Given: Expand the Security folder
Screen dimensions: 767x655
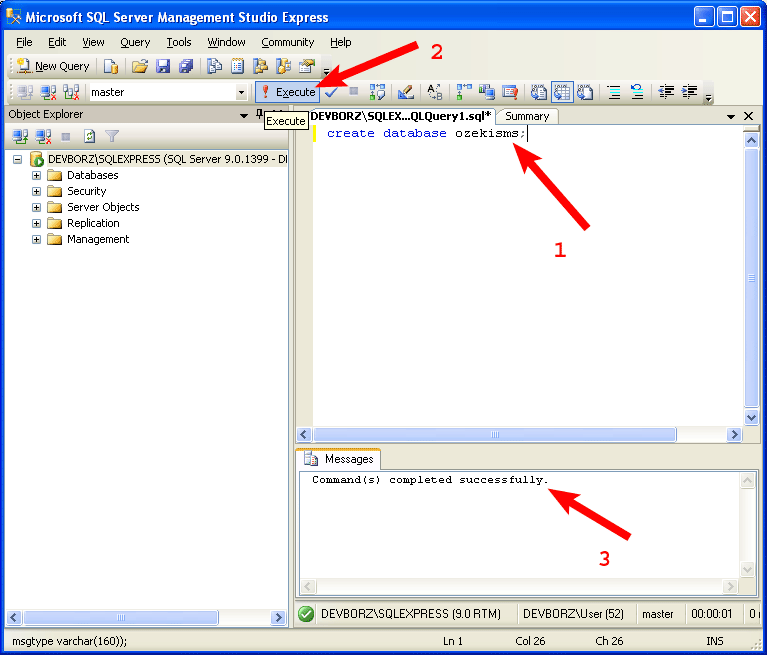Looking at the screenshot, I should pos(36,191).
